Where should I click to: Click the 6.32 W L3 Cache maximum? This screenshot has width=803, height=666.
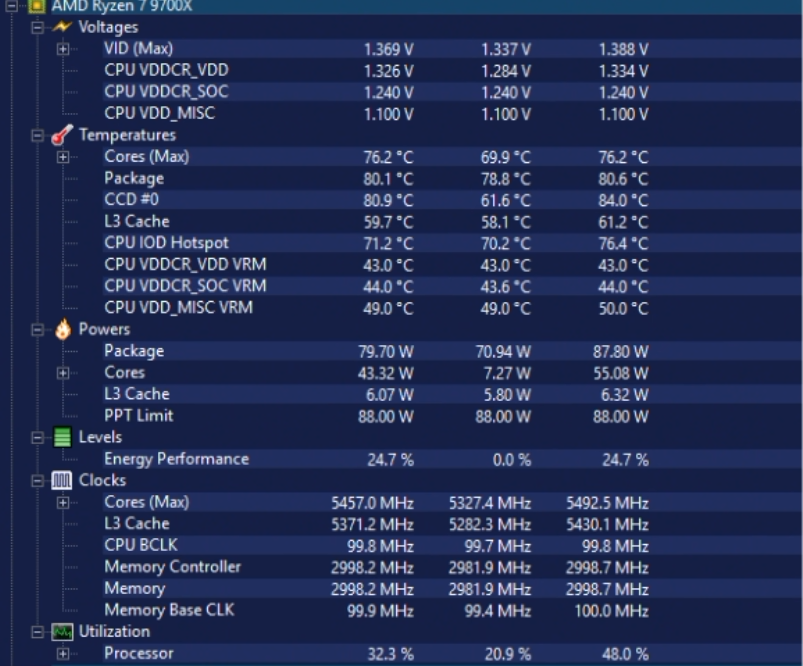[625, 394]
